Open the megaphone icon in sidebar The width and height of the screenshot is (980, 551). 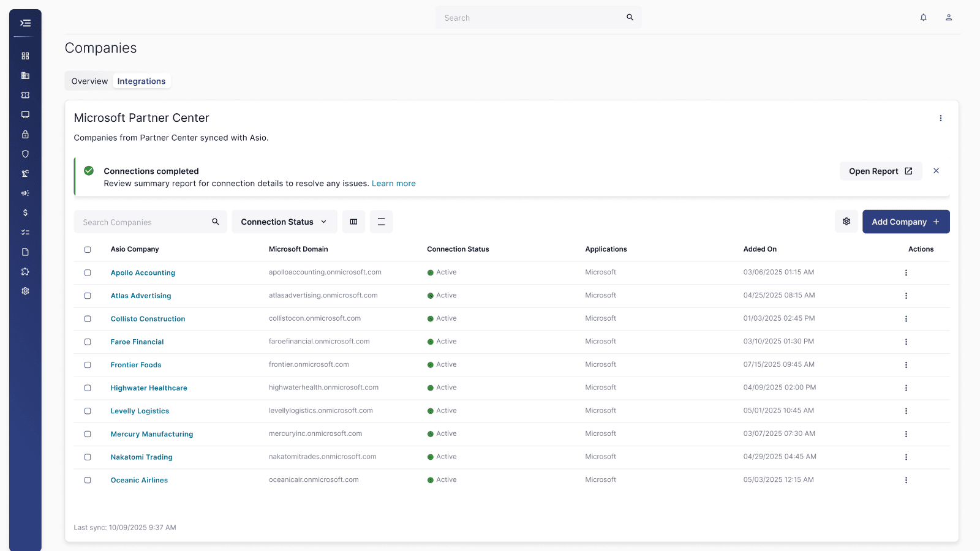tap(25, 193)
